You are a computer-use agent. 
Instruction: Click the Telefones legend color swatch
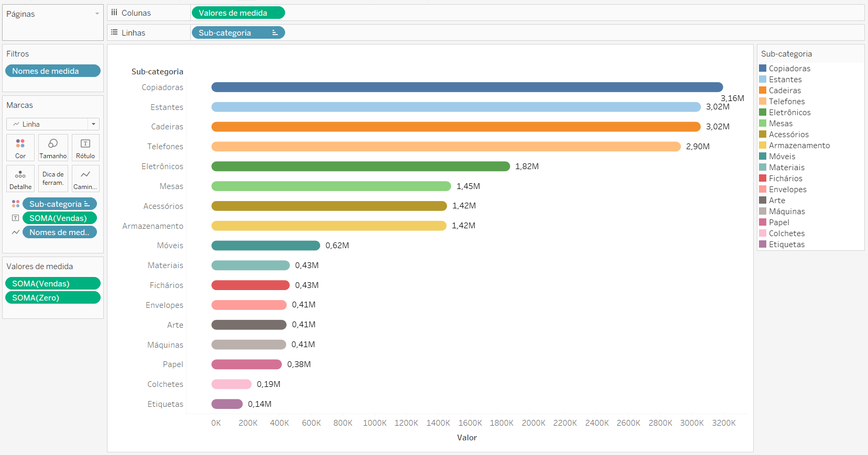tap(763, 101)
